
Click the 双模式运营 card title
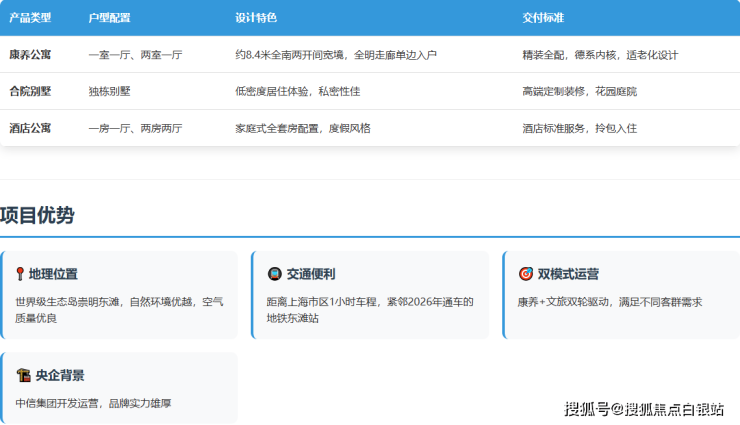pos(568,274)
